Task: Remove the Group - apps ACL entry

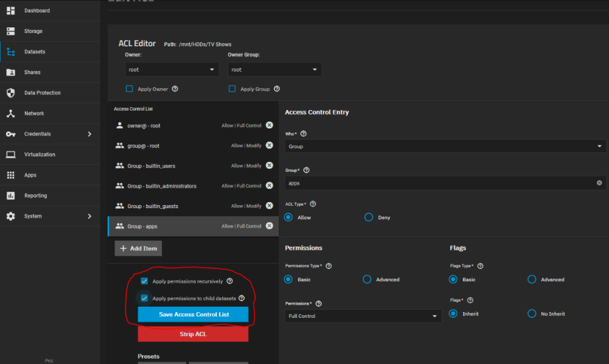Action: coord(269,226)
